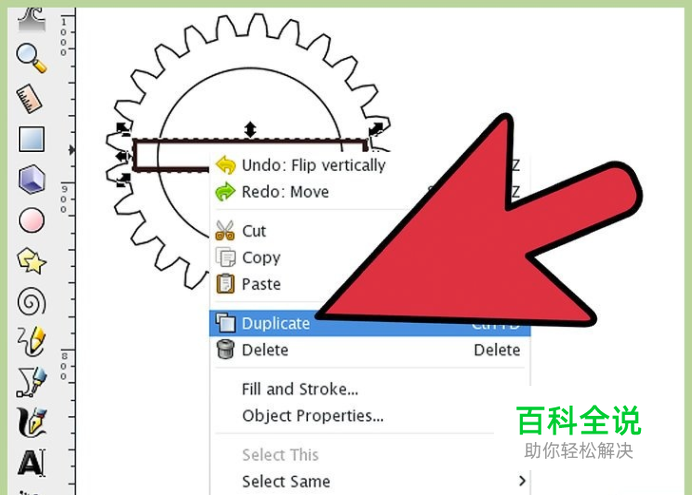Expand the Select Same submenu arrow
692x495 pixels.
coord(522,481)
